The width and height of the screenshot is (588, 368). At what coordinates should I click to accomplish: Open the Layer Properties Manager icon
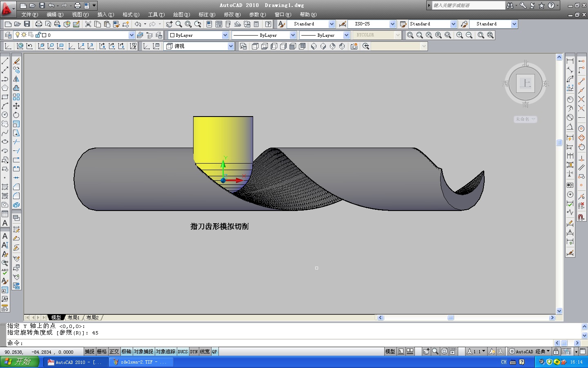(x=8, y=35)
